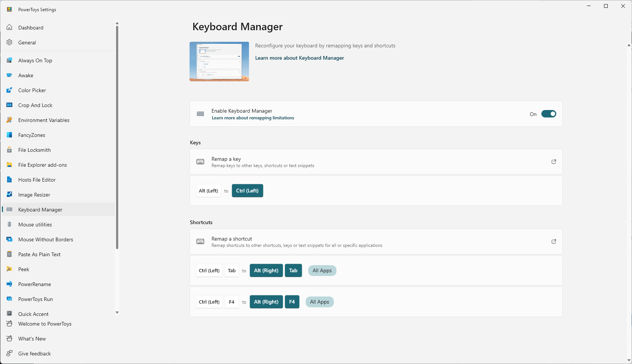
Task: Select the Color Picker icon in sidebar
Action: point(9,90)
